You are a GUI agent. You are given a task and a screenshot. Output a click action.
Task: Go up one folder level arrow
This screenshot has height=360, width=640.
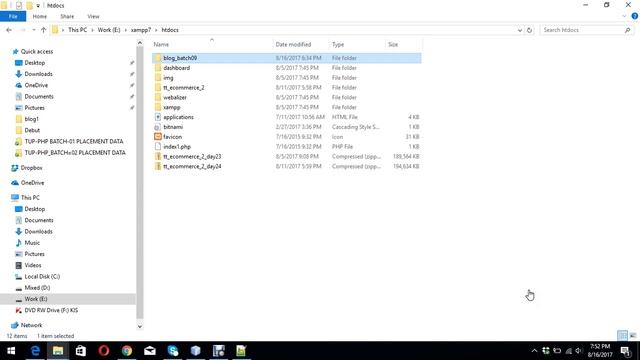pos(43,30)
